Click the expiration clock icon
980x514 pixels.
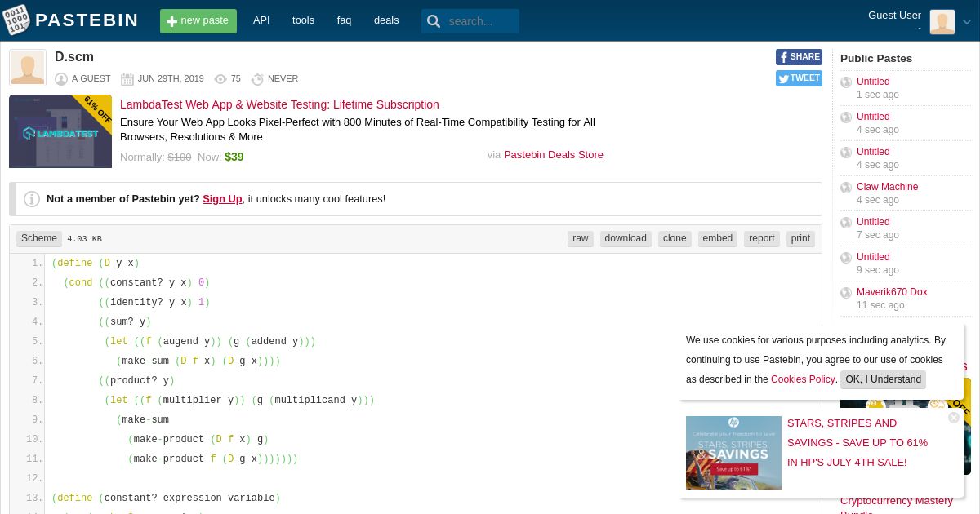(x=257, y=79)
